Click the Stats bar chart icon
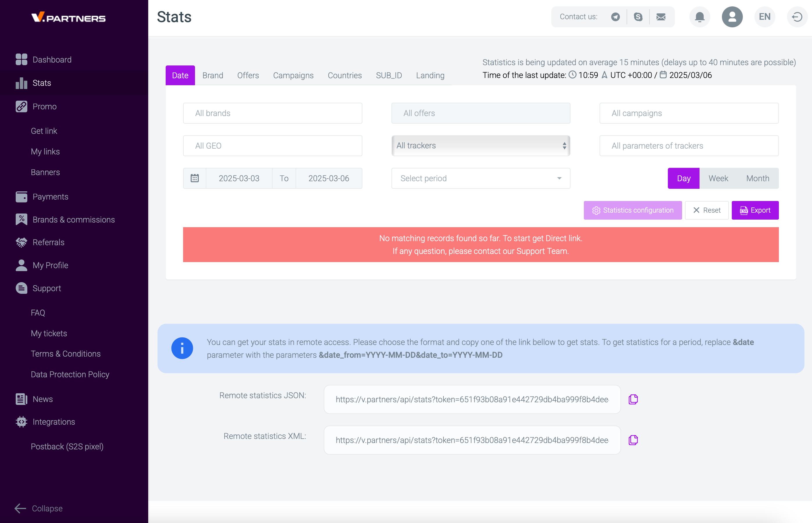The image size is (812, 523). (x=22, y=83)
